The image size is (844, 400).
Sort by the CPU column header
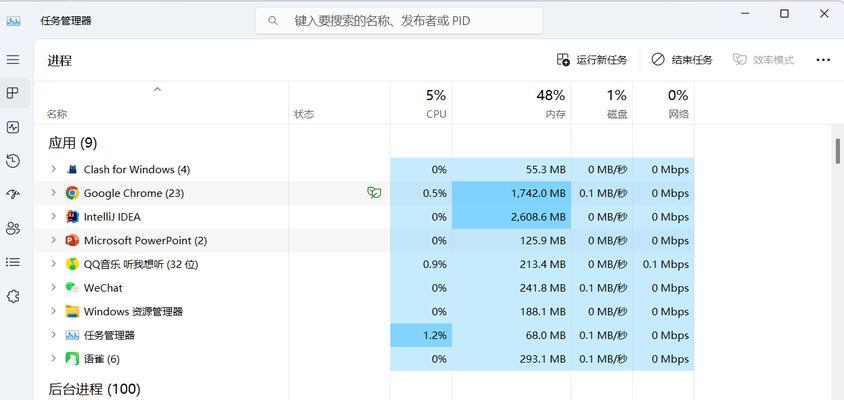[421, 103]
